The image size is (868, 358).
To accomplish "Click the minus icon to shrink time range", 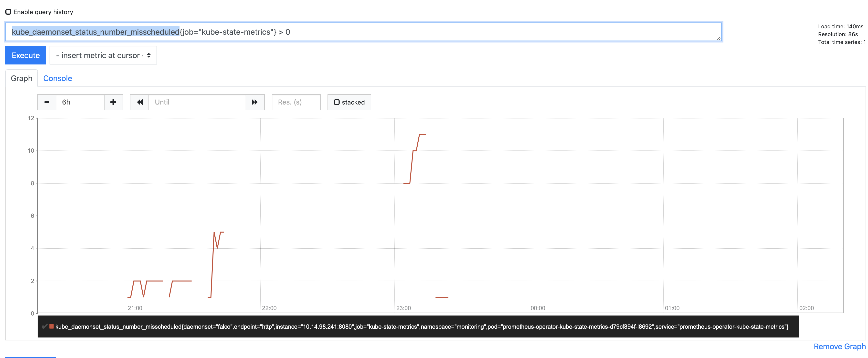I will pyautogui.click(x=46, y=102).
